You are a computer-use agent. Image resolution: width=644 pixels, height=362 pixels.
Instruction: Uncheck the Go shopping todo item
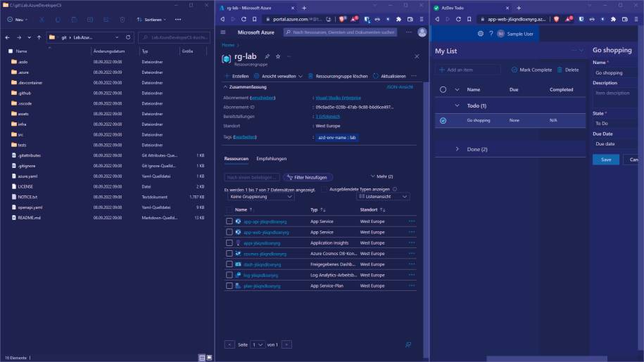pyautogui.click(x=443, y=120)
